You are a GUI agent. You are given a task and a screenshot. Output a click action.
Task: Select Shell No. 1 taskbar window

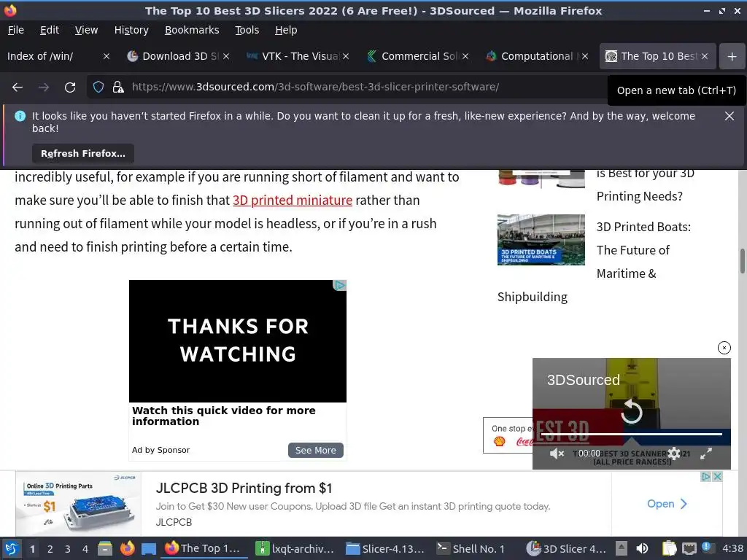[x=472, y=549]
